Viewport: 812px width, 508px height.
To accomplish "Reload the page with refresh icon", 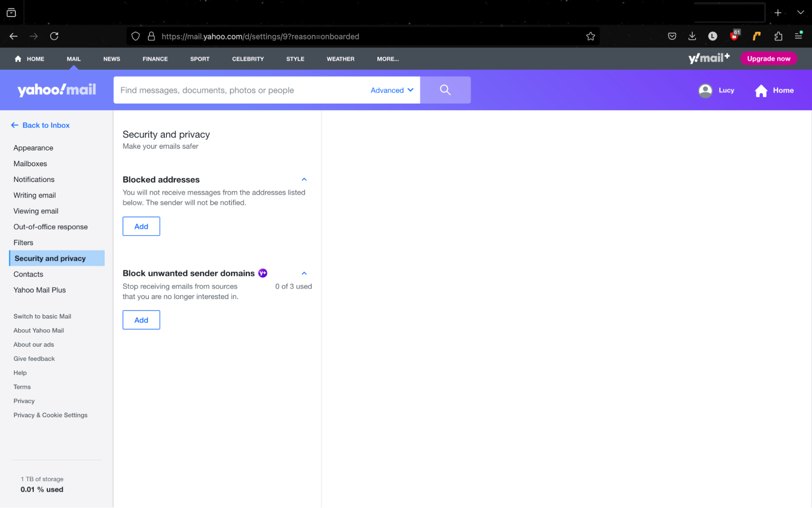I will 54,36.
